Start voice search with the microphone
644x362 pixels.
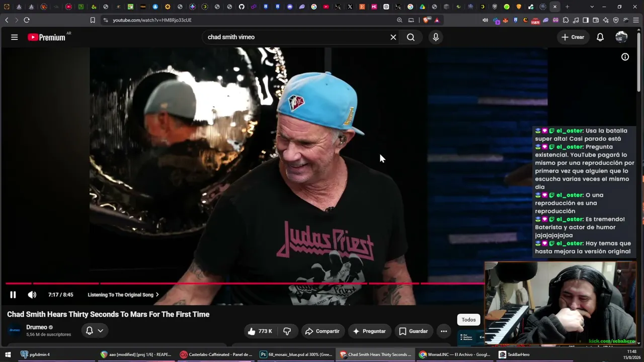[436, 37]
